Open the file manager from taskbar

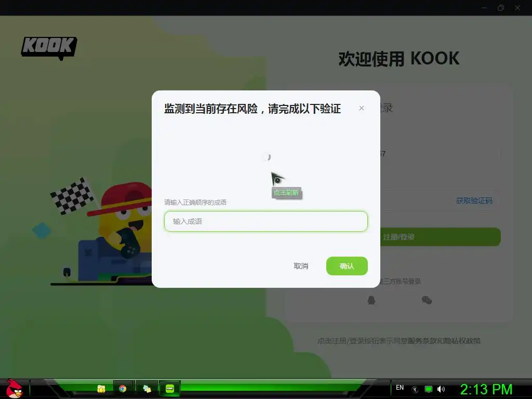tap(101, 389)
